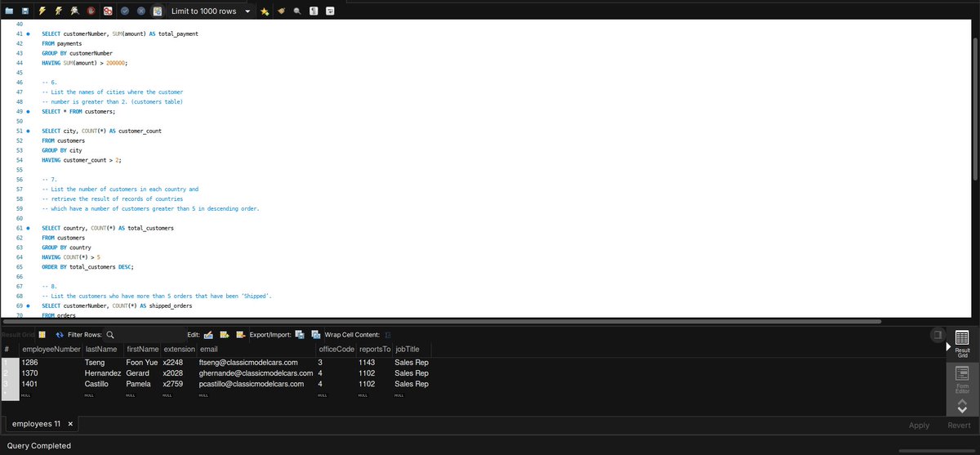The height and width of the screenshot is (455, 980).
Task: Delete selected rows icon in Edit group
Action: (x=241, y=334)
